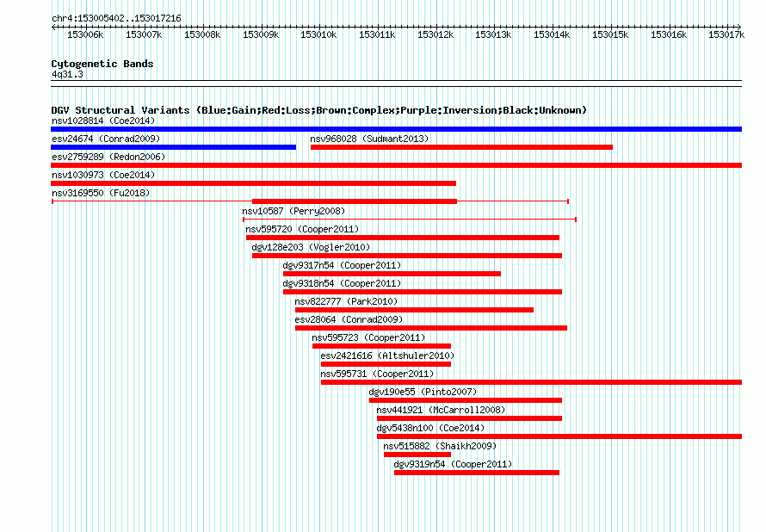Click the 153006k ruler tick label

click(x=85, y=34)
